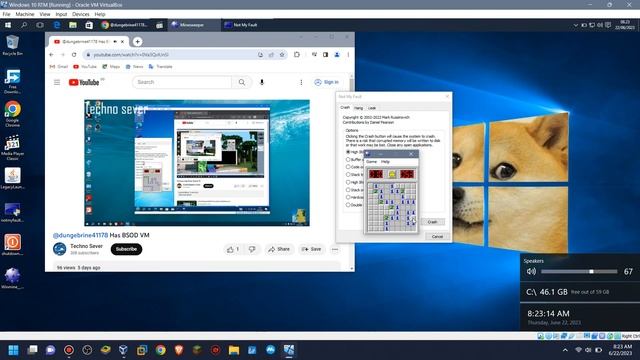640x360 pixels.
Task: Click the Crash button in Not My Fault
Action: (x=432, y=222)
